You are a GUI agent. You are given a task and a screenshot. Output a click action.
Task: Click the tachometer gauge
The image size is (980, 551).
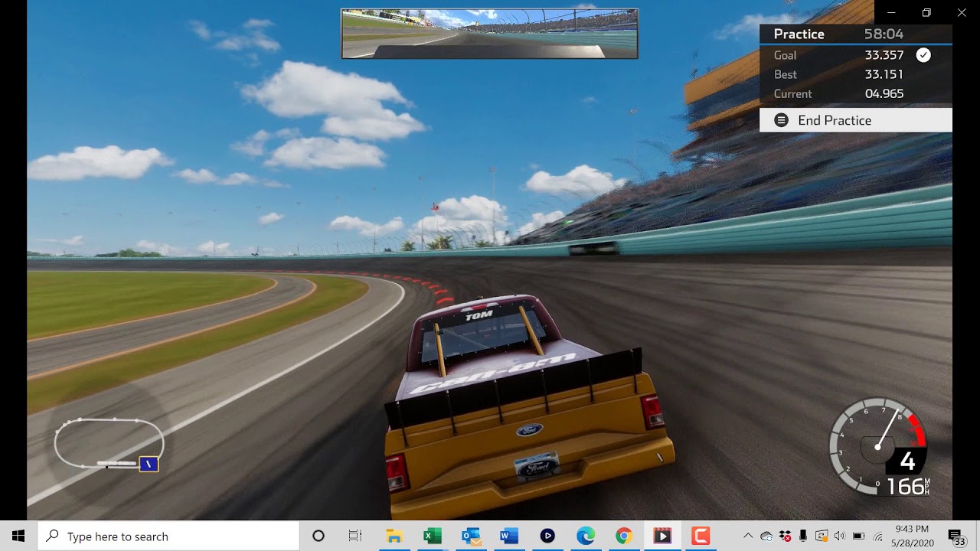pyautogui.click(x=877, y=445)
